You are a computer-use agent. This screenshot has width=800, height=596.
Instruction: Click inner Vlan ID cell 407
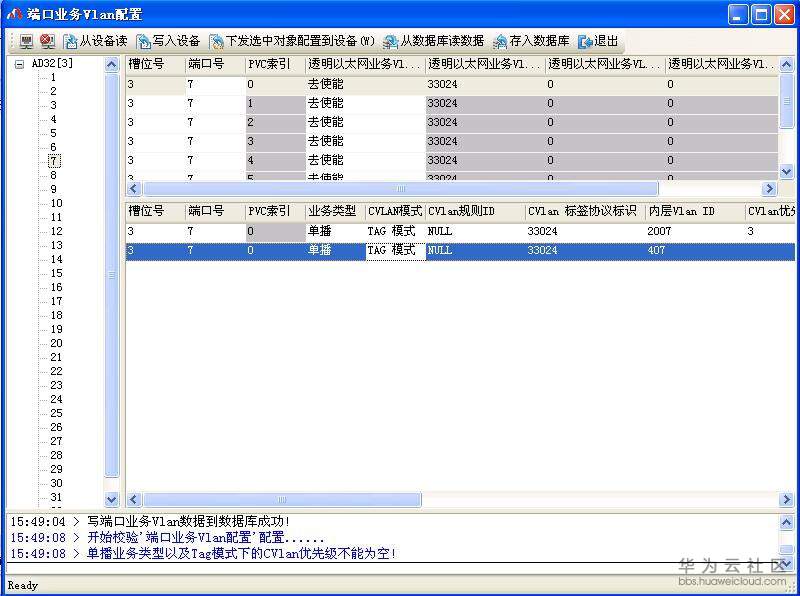(695, 251)
